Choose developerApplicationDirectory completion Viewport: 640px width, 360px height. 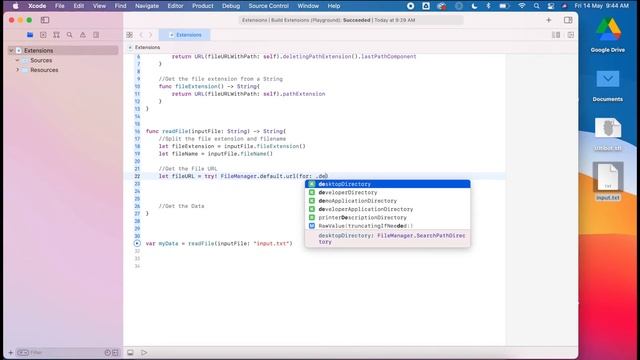pyautogui.click(x=388, y=209)
